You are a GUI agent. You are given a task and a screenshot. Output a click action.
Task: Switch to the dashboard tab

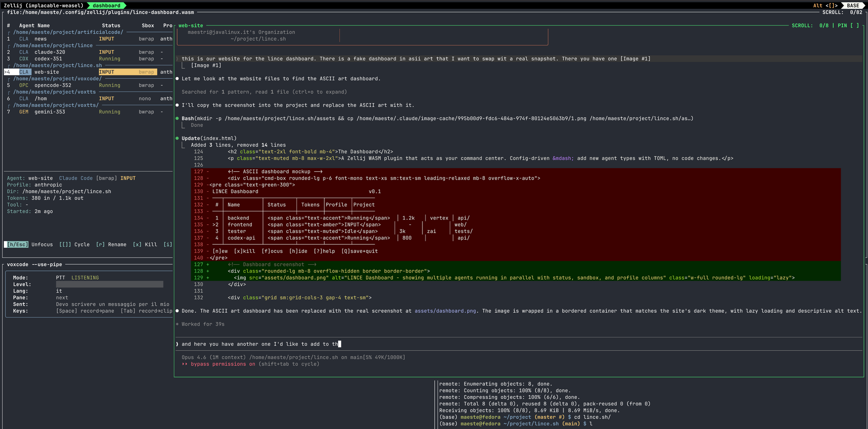pos(106,6)
